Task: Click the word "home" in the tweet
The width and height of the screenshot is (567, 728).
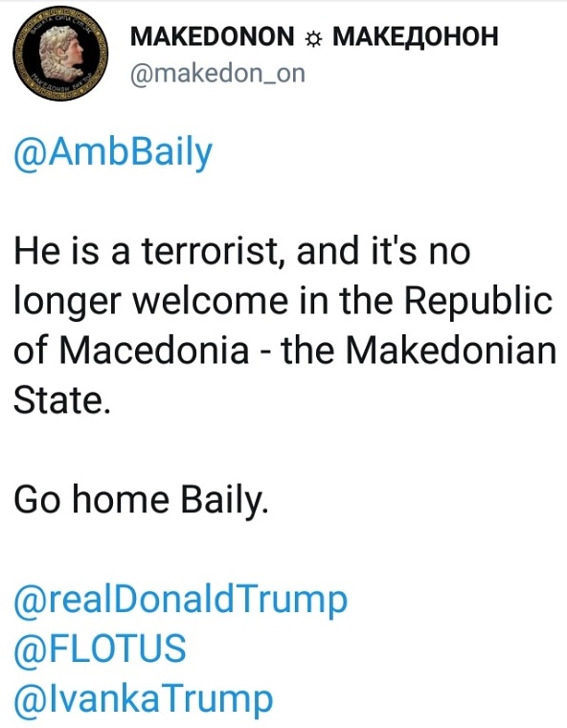Action: click(122, 500)
